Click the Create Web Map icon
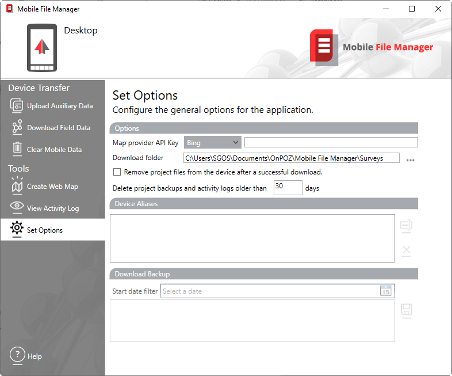Image resolution: width=452 pixels, height=376 pixels. point(17,186)
